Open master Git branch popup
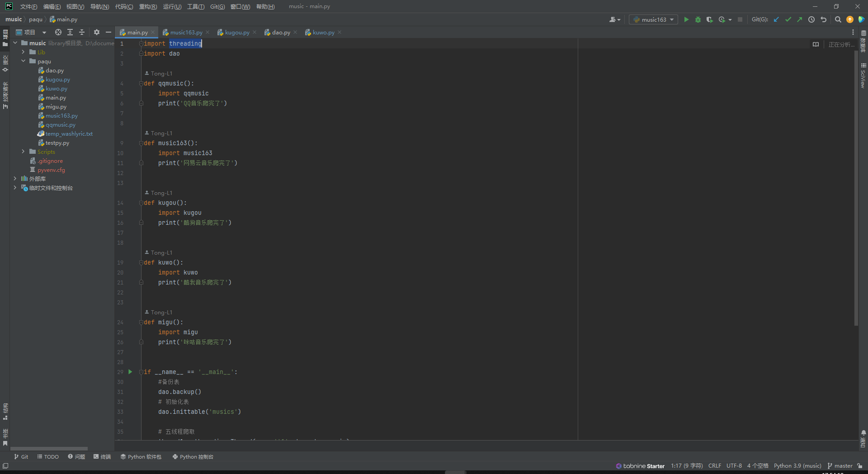This screenshot has width=868, height=474. tap(840, 466)
